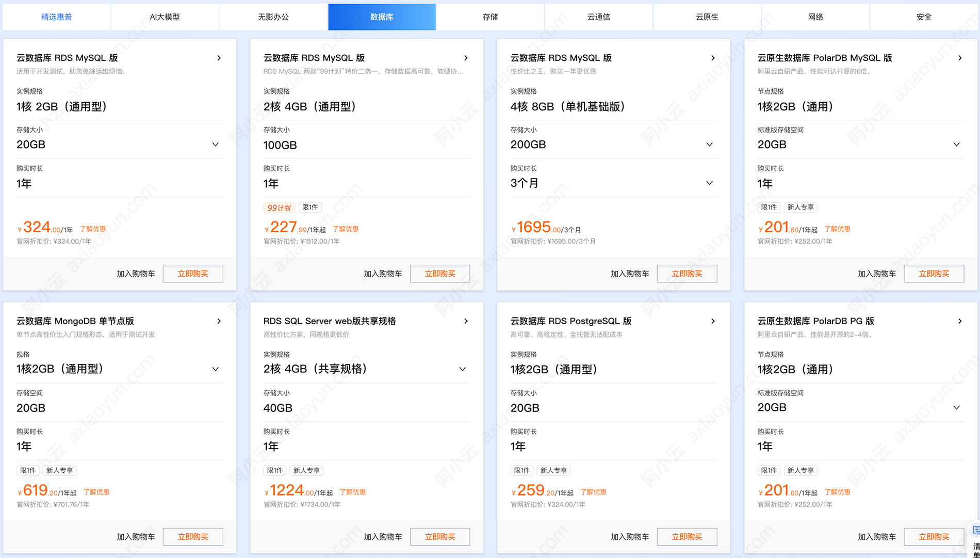This screenshot has height=558, width=980.
Task: Buy now the RDS PostgreSQL 版 plan
Action: (x=687, y=537)
